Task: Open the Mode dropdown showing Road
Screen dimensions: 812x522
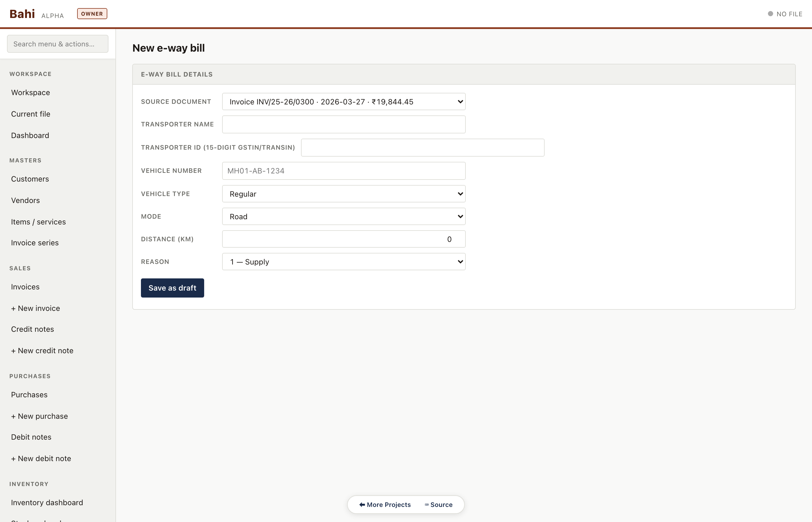Action: tap(344, 217)
